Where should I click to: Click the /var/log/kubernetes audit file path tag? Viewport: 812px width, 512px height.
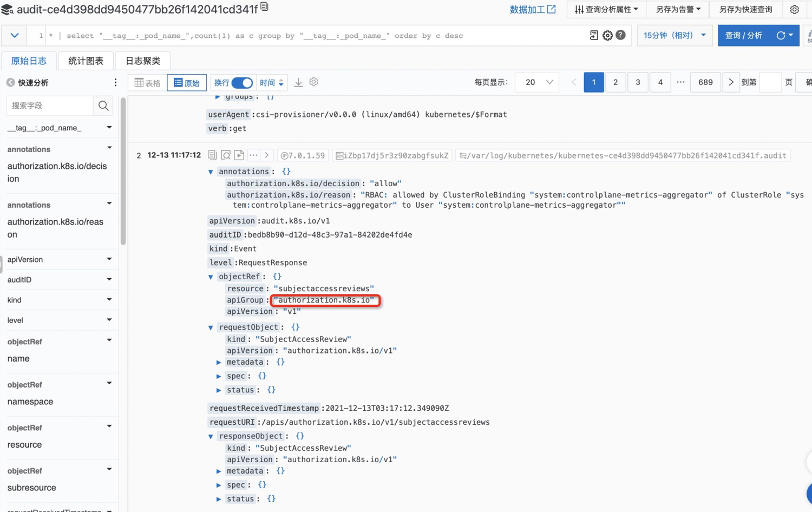(623, 155)
